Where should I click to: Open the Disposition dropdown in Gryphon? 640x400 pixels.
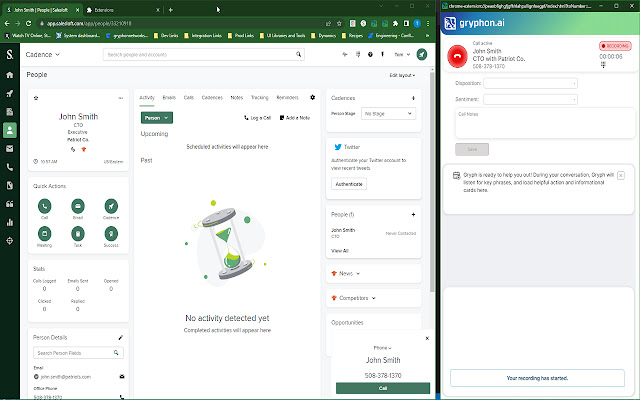pyautogui.click(x=530, y=83)
